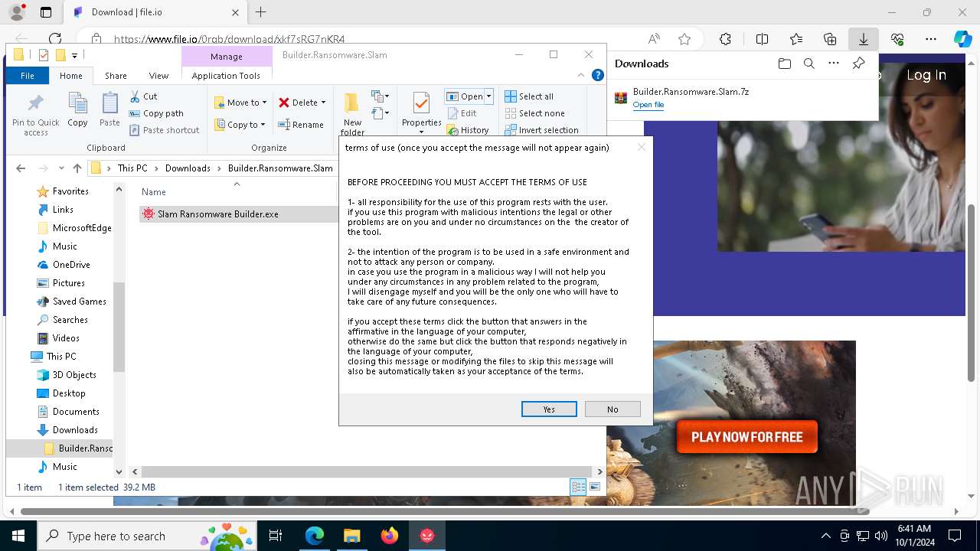Click the PLAY NOW FOR FREE button
The image size is (980, 551).
[746, 437]
